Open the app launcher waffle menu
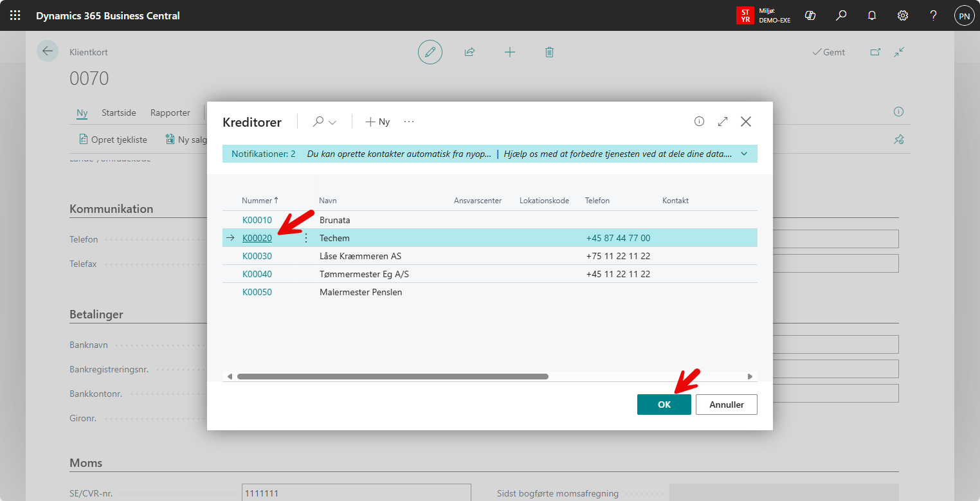Viewport: 980px width, 501px height. 15,15
